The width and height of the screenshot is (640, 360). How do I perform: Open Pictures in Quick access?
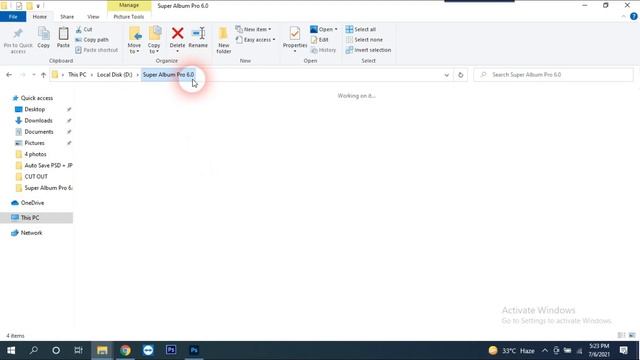tap(34, 143)
